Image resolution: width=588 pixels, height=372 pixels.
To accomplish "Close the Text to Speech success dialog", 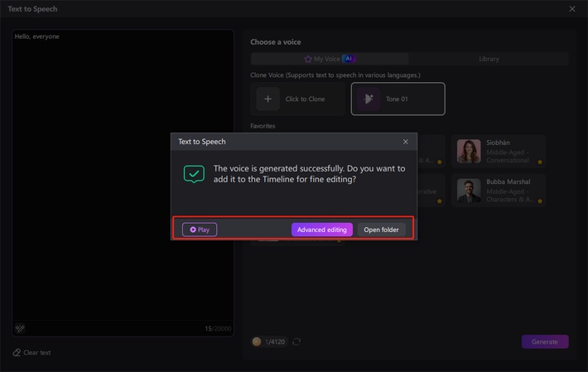I will coord(406,142).
